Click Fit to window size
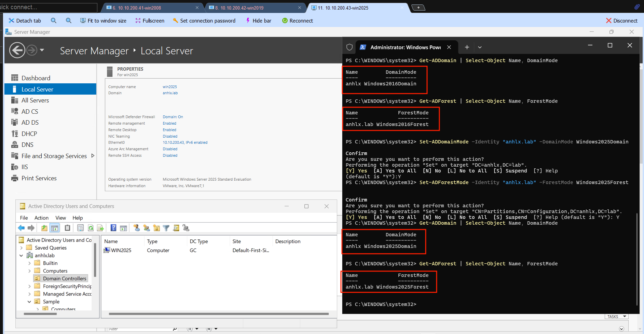The image size is (644, 334). [103, 21]
